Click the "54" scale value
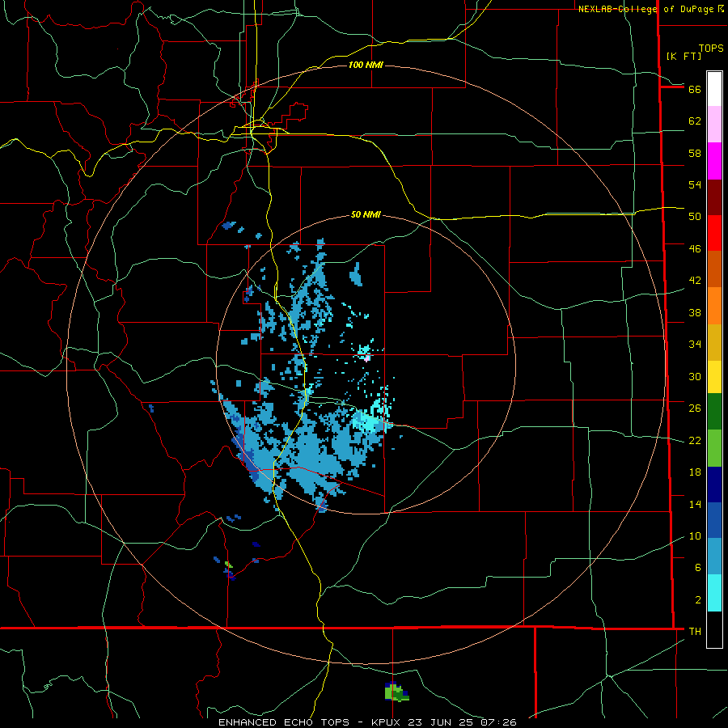This screenshot has width=728, height=728. click(695, 184)
